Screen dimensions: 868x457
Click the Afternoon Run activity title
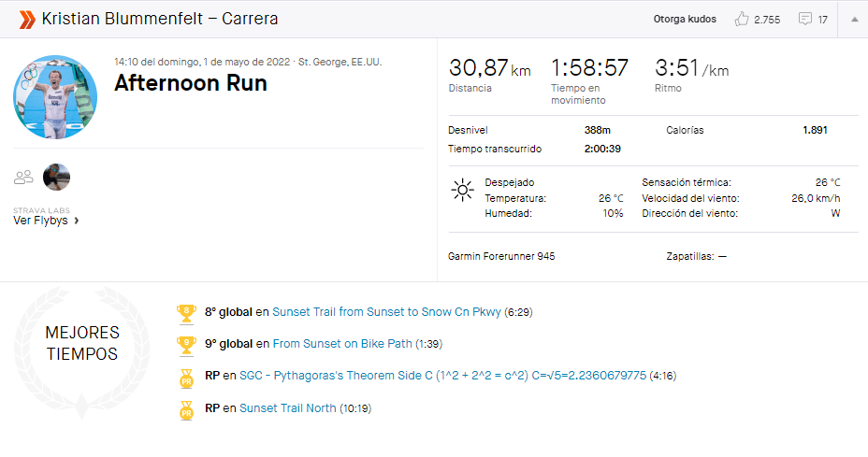(x=191, y=83)
